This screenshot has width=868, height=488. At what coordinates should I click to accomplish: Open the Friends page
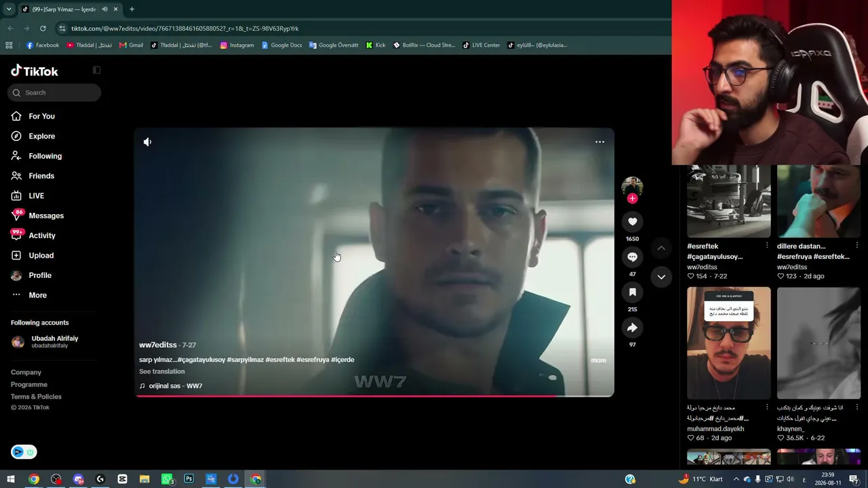click(41, 176)
